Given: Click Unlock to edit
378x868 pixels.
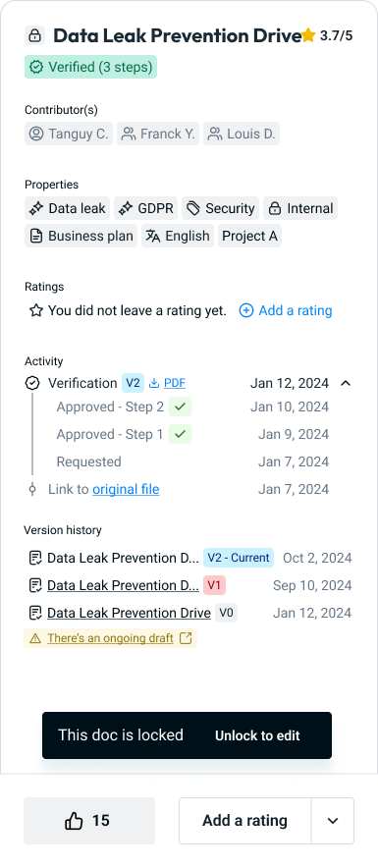Looking at the screenshot, I should [257, 735].
